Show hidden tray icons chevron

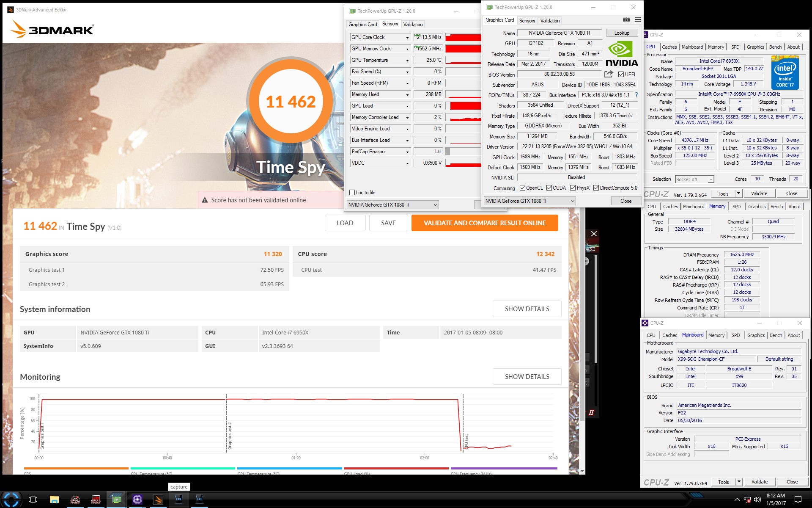click(x=737, y=500)
